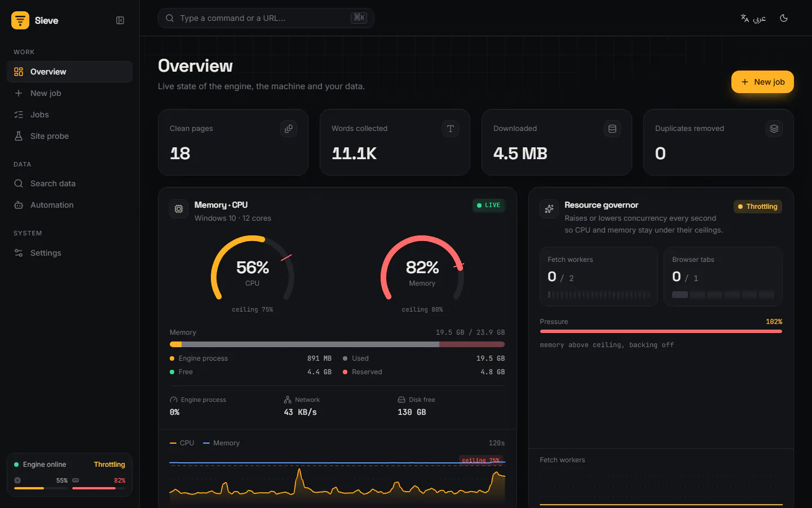
Task: Focus the command or URL input field
Action: (266, 18)
